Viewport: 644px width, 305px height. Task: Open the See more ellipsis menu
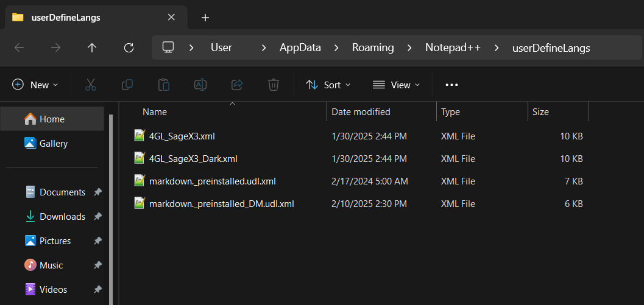(451, 85)
